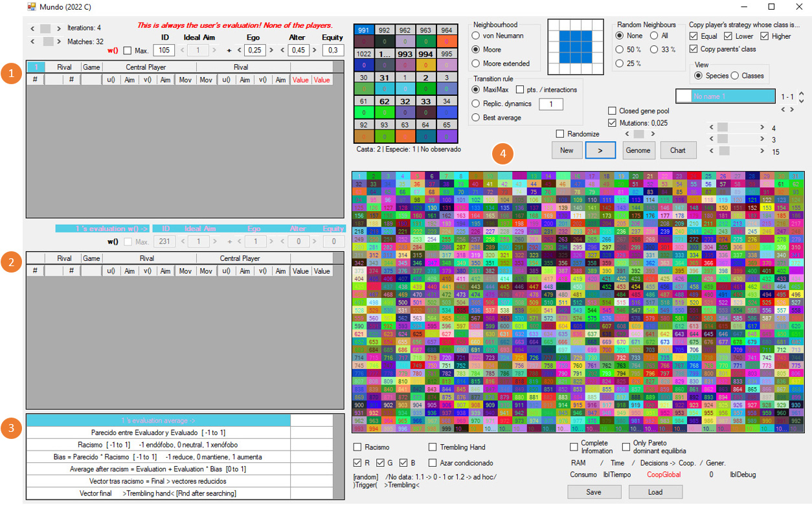
Task: Toggle the Trembling Hand checkbox
Action: pos(433,447)
